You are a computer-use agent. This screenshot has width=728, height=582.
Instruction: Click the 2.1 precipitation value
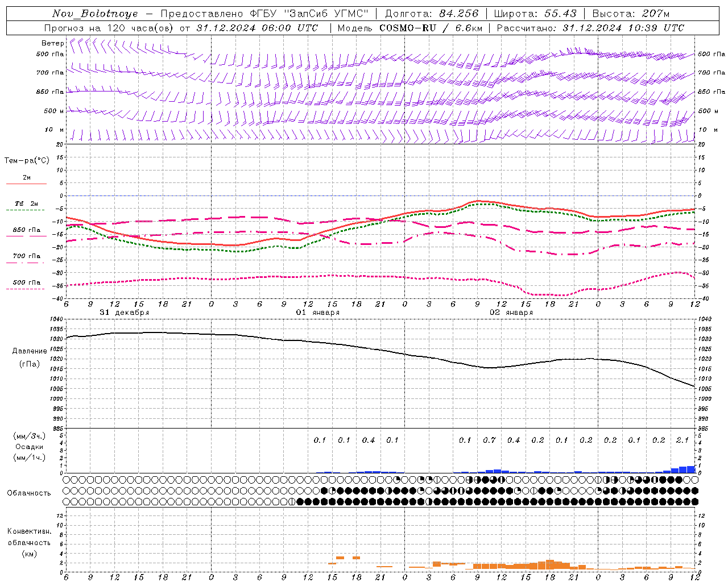click(x=682, y=440)
